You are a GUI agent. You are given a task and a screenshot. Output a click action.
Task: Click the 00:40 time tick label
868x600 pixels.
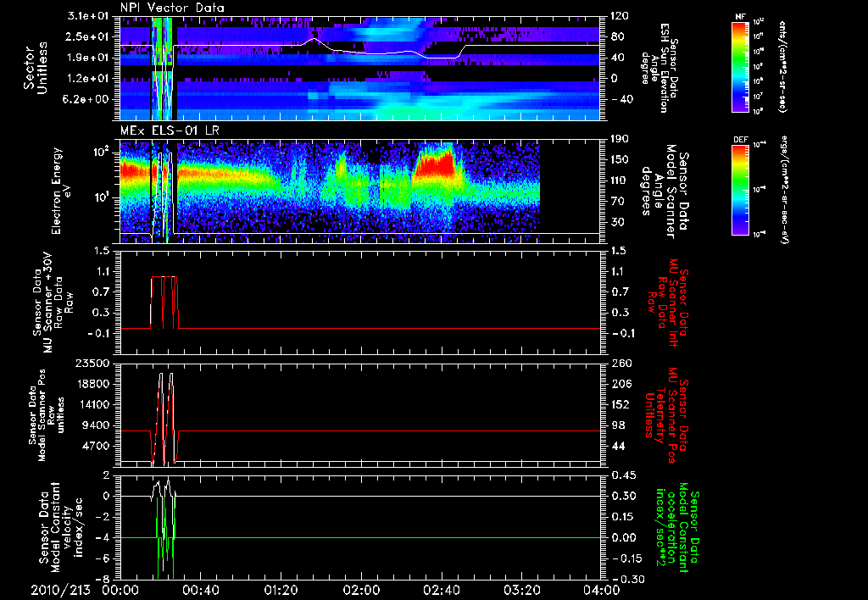coord(200,591)
